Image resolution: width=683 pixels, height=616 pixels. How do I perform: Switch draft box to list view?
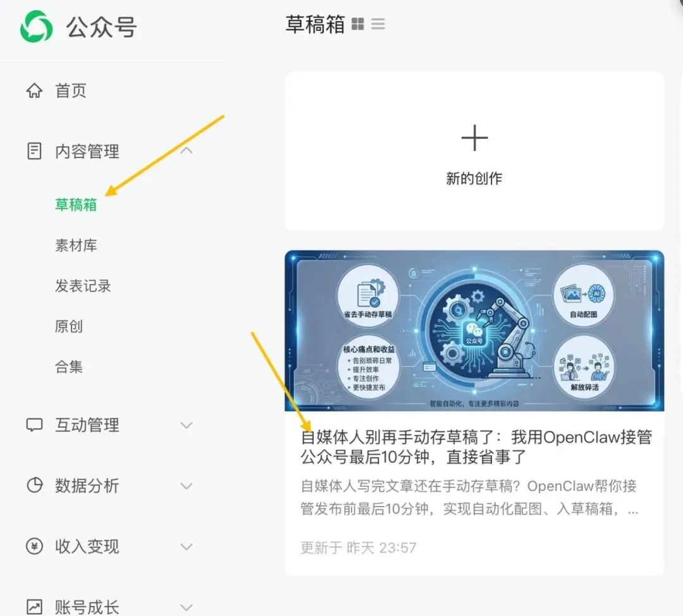coord(378,24)
